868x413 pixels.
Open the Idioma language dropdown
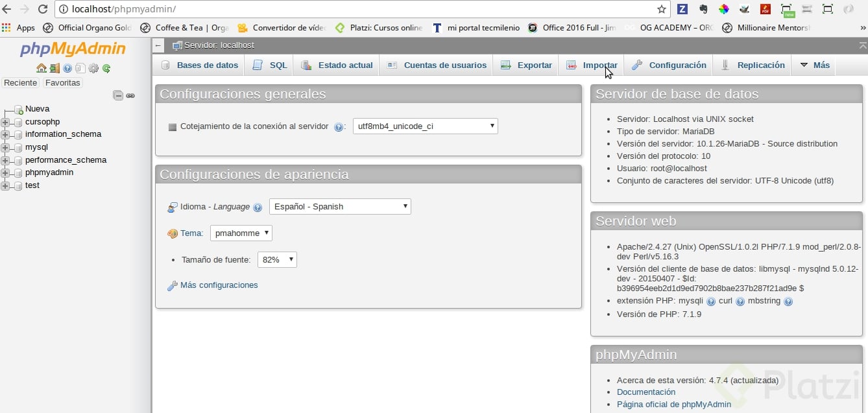pyautogui.click(x=340, y=206)
